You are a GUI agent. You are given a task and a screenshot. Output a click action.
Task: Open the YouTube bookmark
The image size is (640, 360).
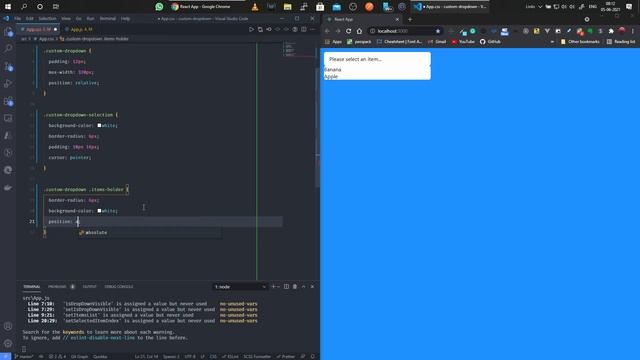point(463,42)
